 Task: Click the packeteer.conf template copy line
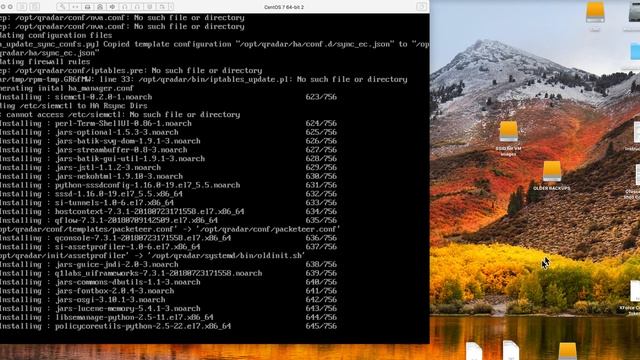point(170,229)
